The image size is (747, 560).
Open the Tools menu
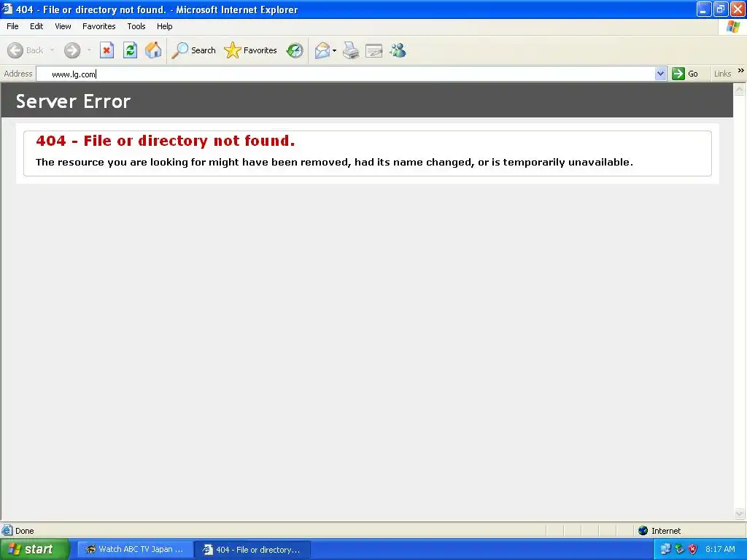[x=136, y=26]
